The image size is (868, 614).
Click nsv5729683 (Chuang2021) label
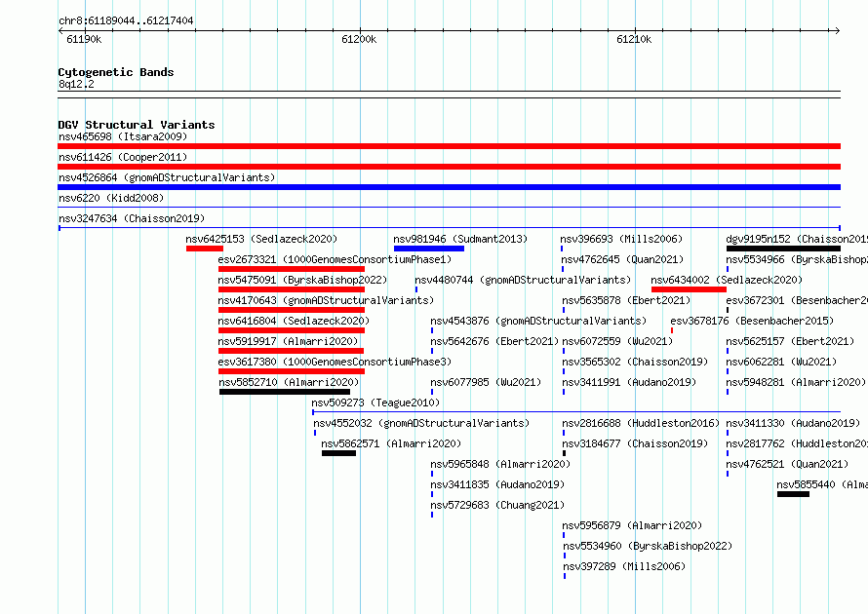click(x=497, y=505)
